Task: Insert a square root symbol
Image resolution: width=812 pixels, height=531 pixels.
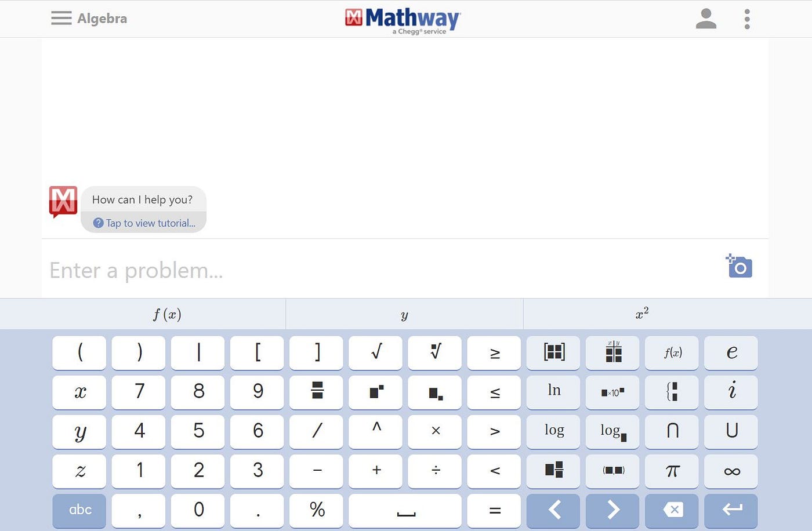Action: coord(376,352)
